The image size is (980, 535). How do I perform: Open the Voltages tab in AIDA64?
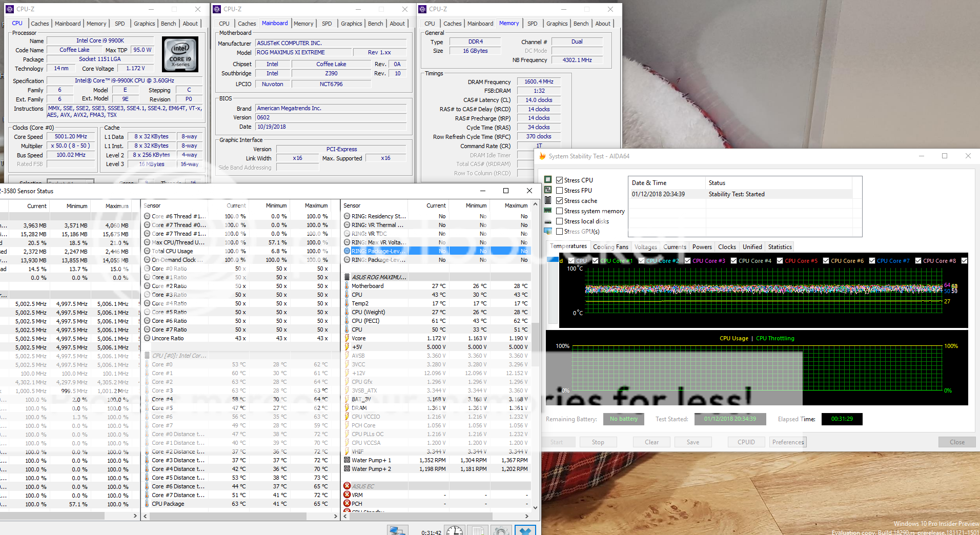pos(646,247)
